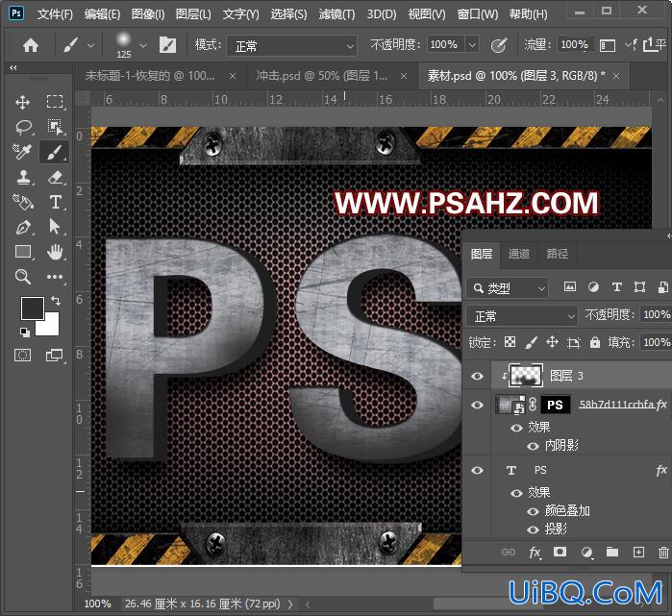Select the Hand tool
The image size is (672, 616).
pyautogui.click(x=55, y=252)
